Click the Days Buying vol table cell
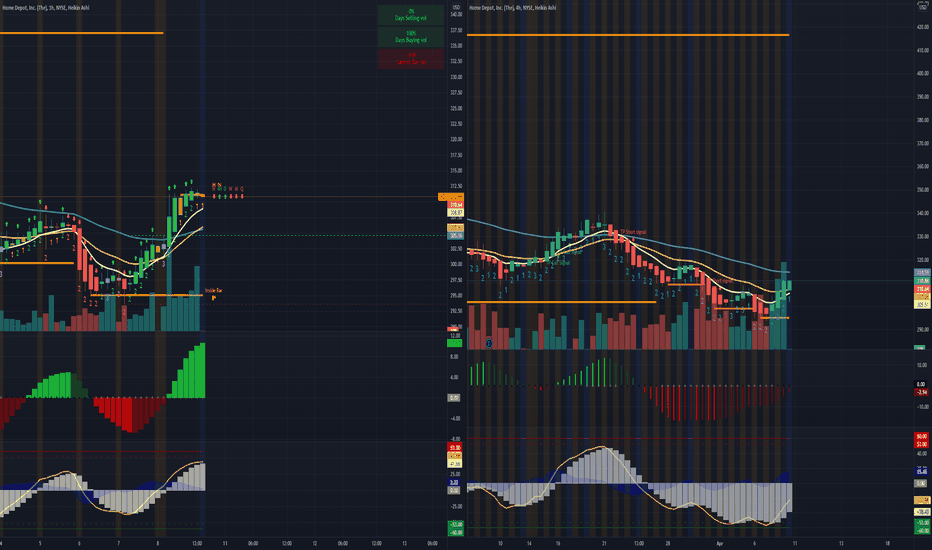The width and height of the screenshot is (932, 550). [x=411, y=37]
